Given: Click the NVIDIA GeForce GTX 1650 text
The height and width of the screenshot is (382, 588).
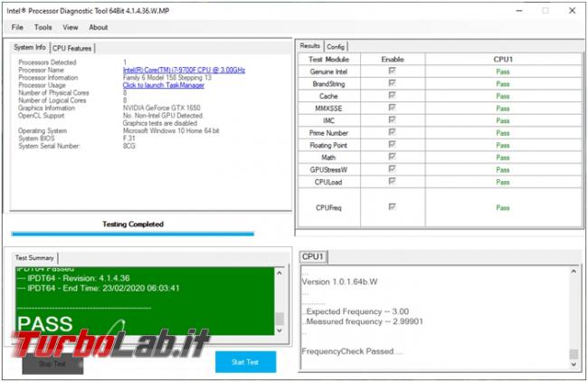Looking at the screenshot, I should [162, 108].
